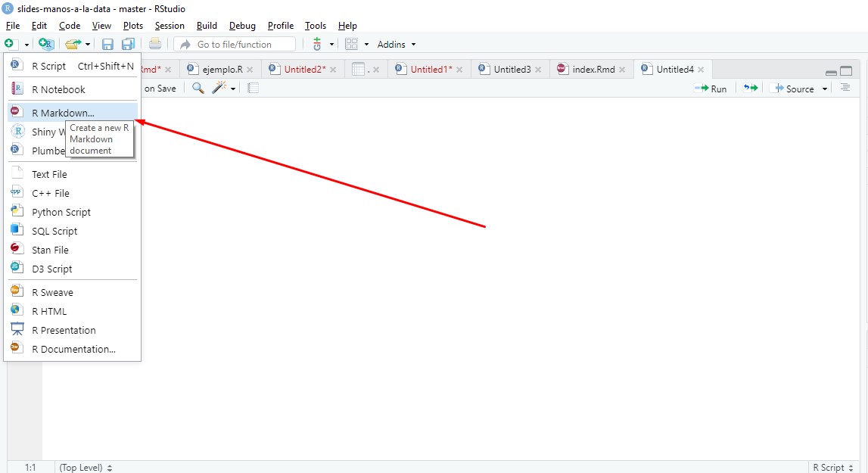This screenshot has width=868, height=473.
Task: Click the Find/Replace magnifier icon
Action: tap(198, 89)
